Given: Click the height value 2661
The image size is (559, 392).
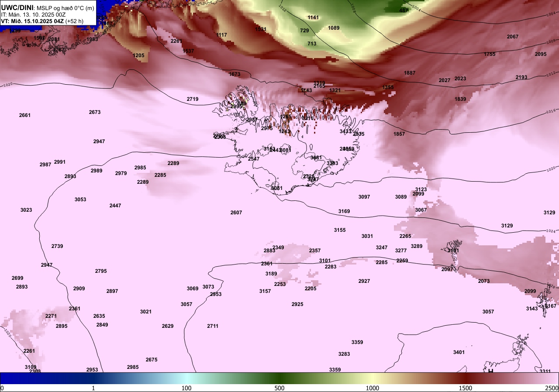Looking at the screenshot, I should 25,115.
